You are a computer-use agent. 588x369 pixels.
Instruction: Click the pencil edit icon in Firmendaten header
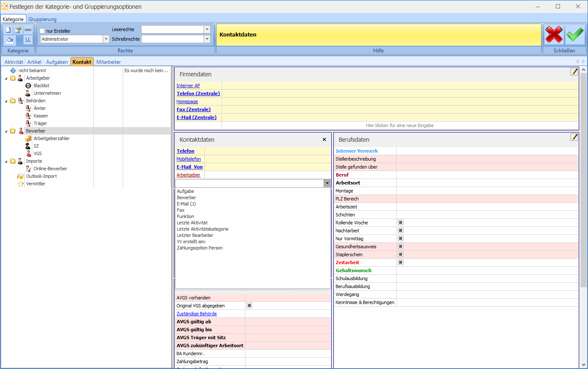click(x=574, y=72)
